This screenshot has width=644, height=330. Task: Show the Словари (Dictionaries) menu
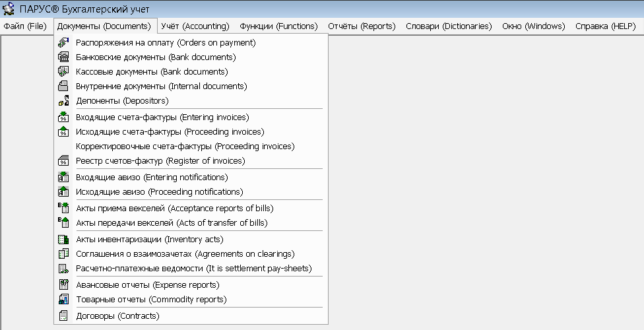point(449,26)
